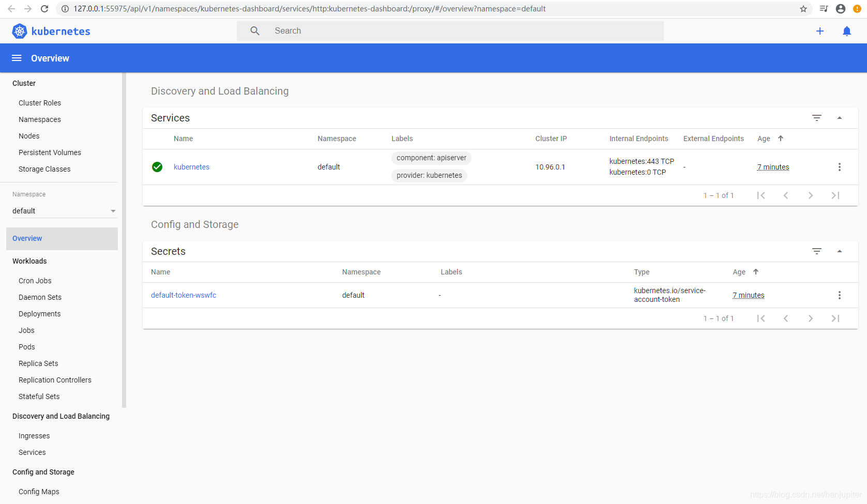Image resolution: width=867 pixels, height=504 pixels.
Task: Open Replication Controllers in sidebar
Action: (x=55, y=380)
